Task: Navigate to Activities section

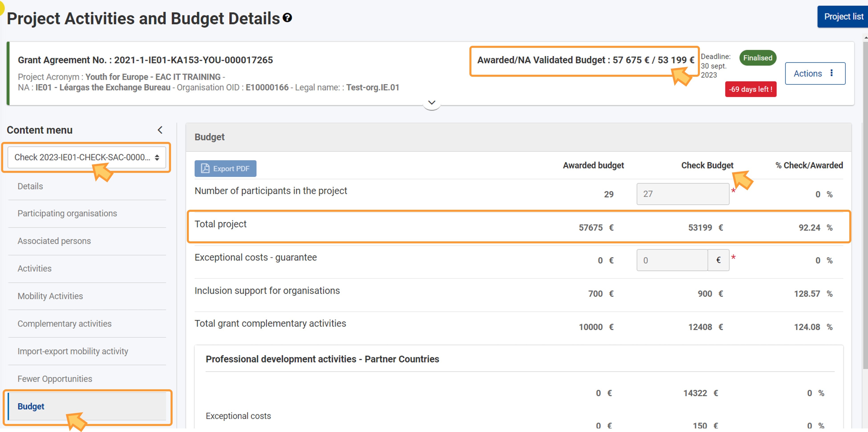Action: pos(34,269)
